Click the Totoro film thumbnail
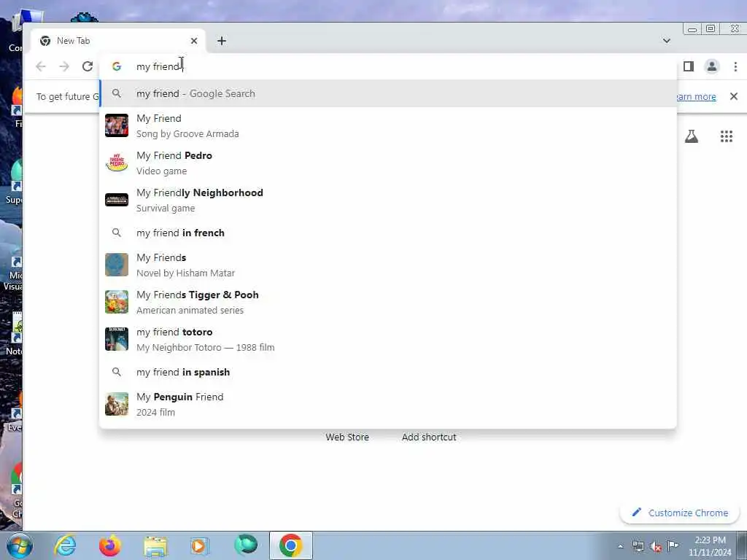747x560 pixels. coord(117,339)
